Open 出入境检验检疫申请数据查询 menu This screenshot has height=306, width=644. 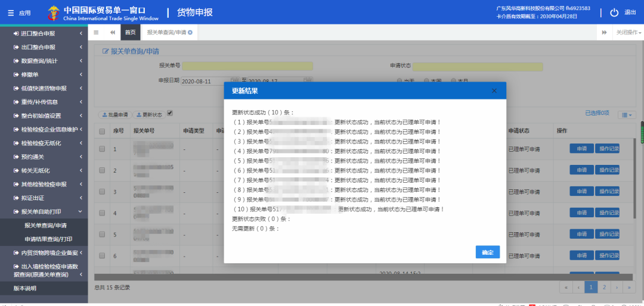pos(44,270)
